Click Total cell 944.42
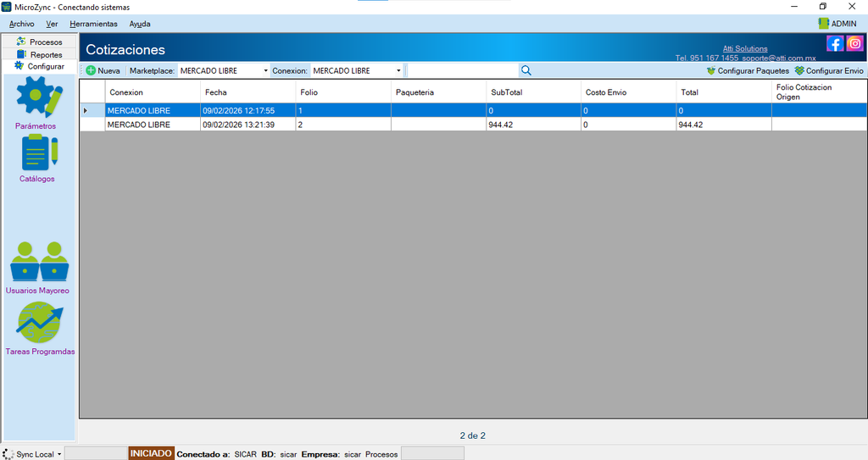Screen dimensions: 868x460 (x=724, y=125)
